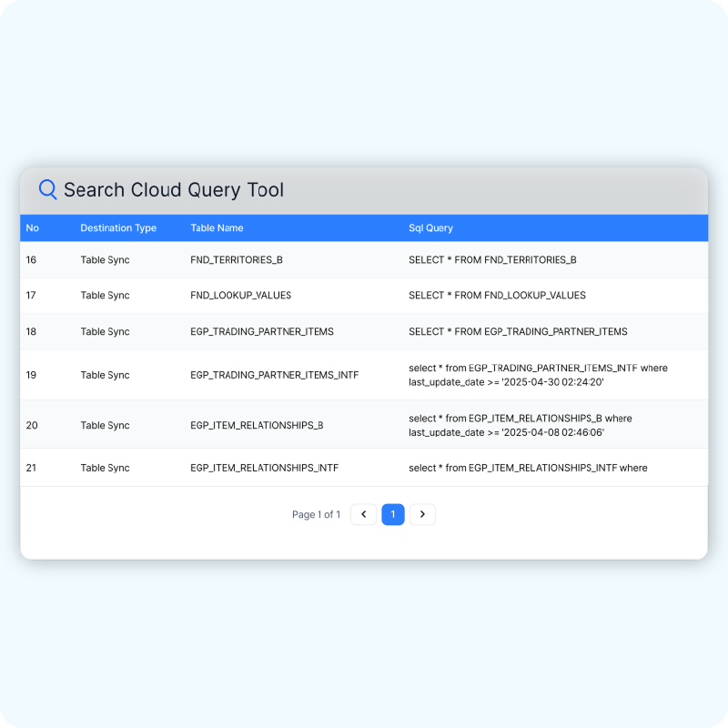728x728 pixels.
Task: Click the Table Name column header
Action: pos(217,228)
